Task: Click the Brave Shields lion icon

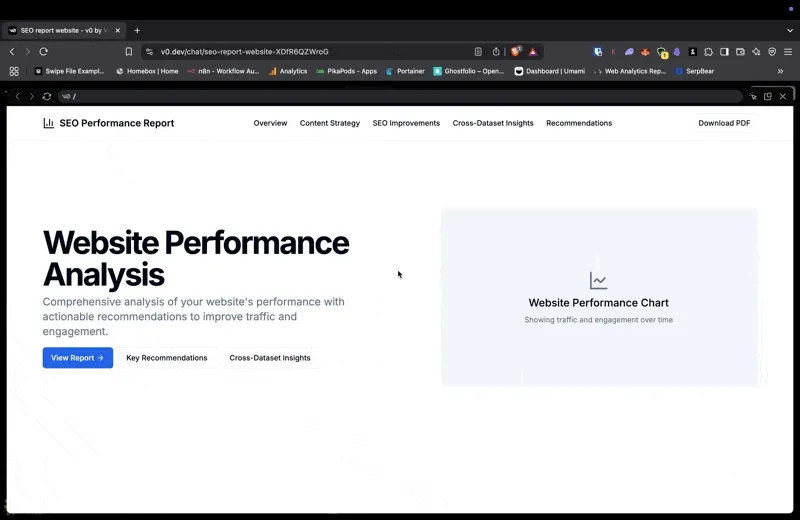Action: pyautogui.click(x=516, y=51)
